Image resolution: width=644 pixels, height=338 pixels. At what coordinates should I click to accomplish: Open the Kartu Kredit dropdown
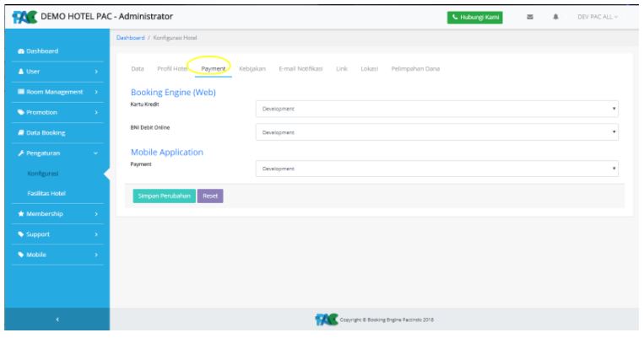(x=438, y=109)
